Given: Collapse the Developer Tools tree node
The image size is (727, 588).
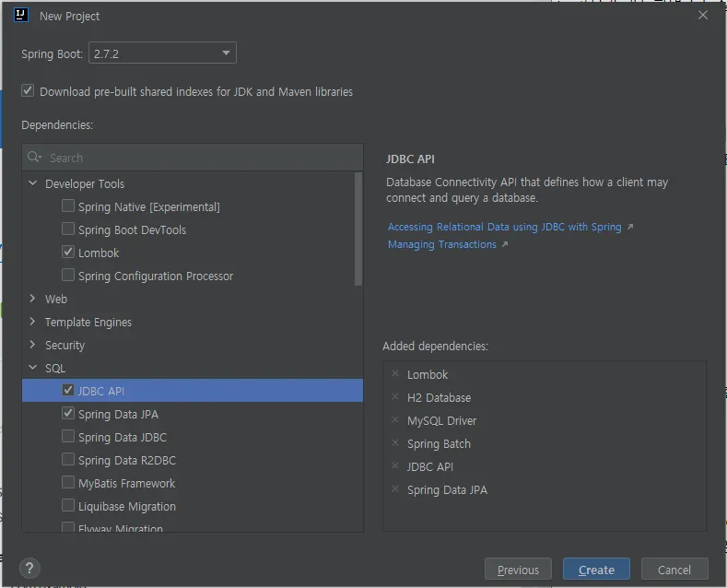Looking at the screenshot, I should [x=33, y=183].
